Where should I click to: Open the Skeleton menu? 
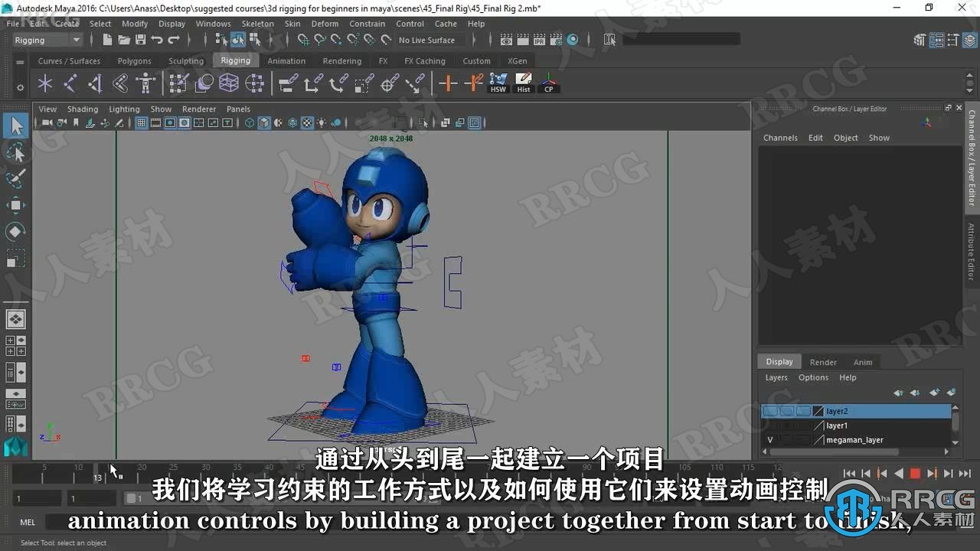(258, 24)
